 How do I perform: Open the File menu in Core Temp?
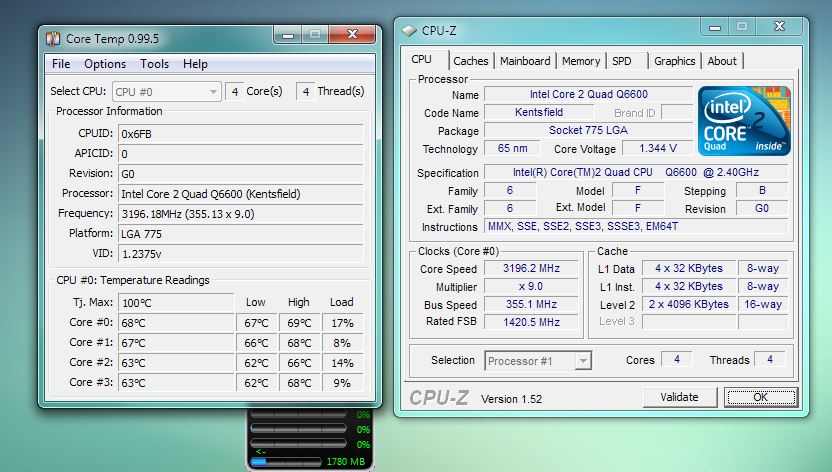coord(61,64)
